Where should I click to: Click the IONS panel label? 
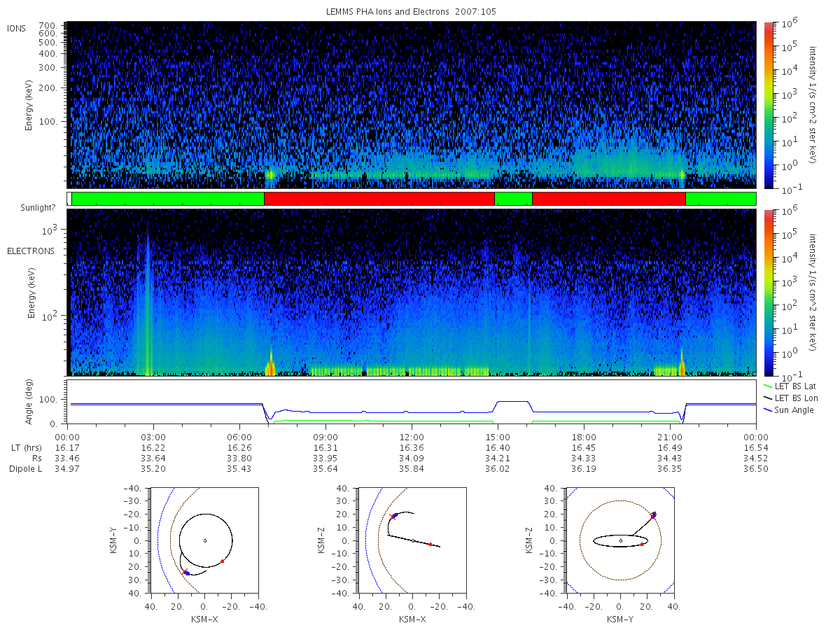click(17, 28)
